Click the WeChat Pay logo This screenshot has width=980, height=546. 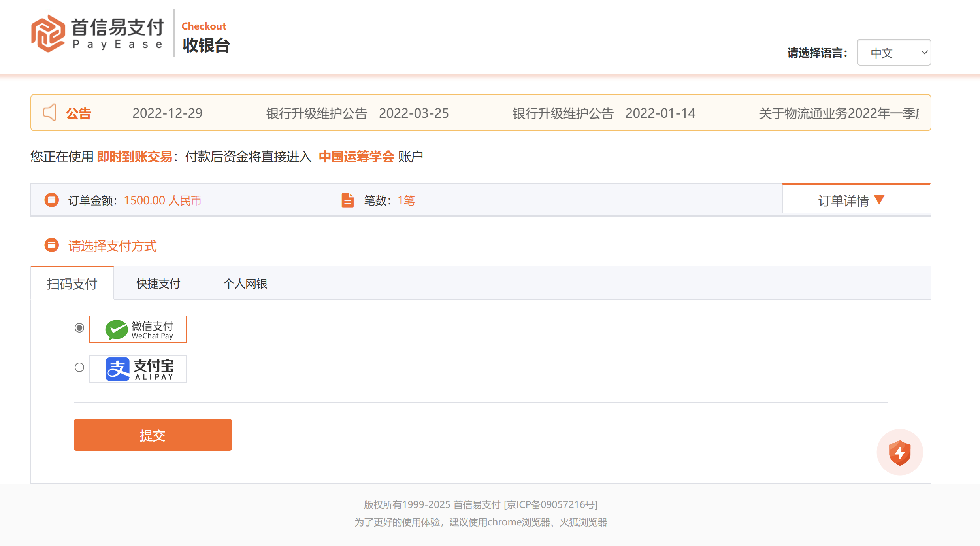tap(138, 329)
